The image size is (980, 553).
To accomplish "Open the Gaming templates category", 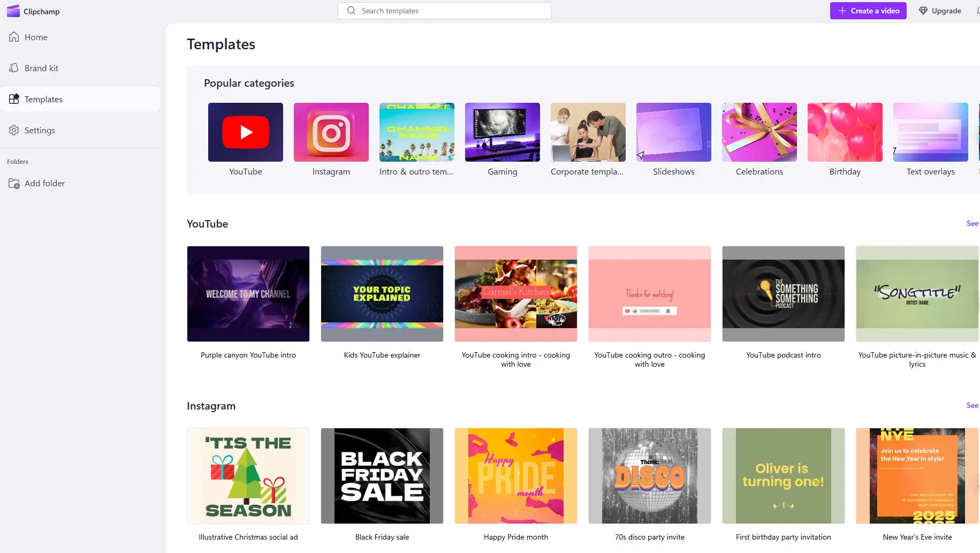I will 502,132.
